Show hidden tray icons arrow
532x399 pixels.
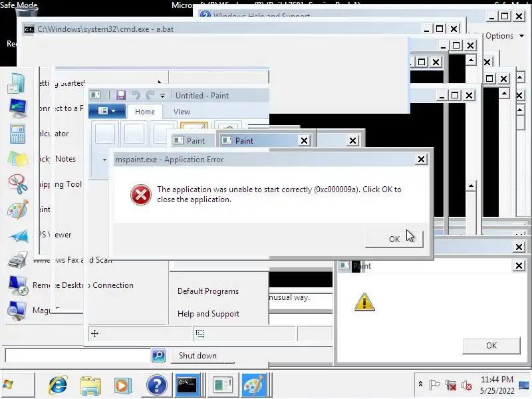[420, 384]
